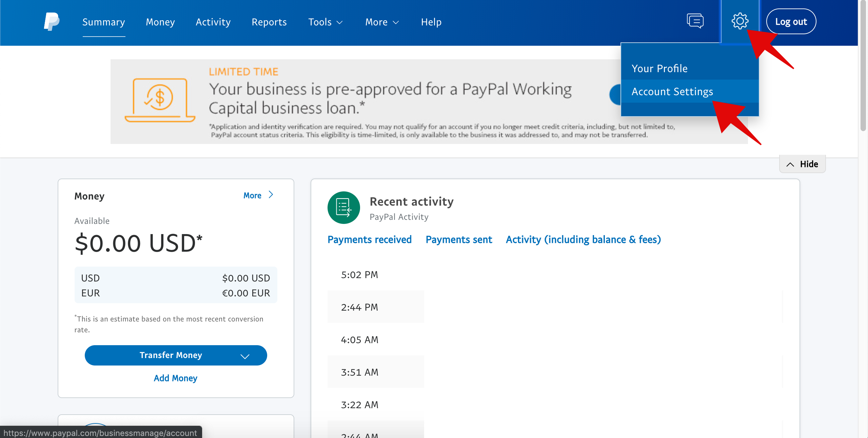Open the Money tab
Viewport: 868px width, 438px height.
tap(160, 22)
